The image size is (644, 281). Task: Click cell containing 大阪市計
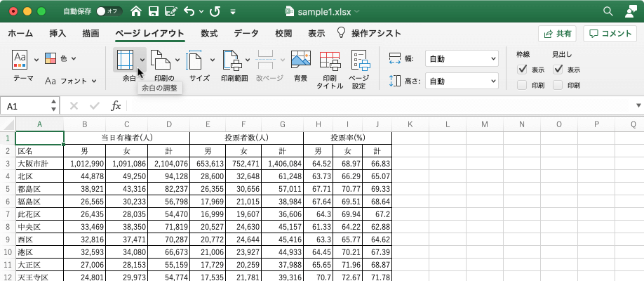click(39, 164)
